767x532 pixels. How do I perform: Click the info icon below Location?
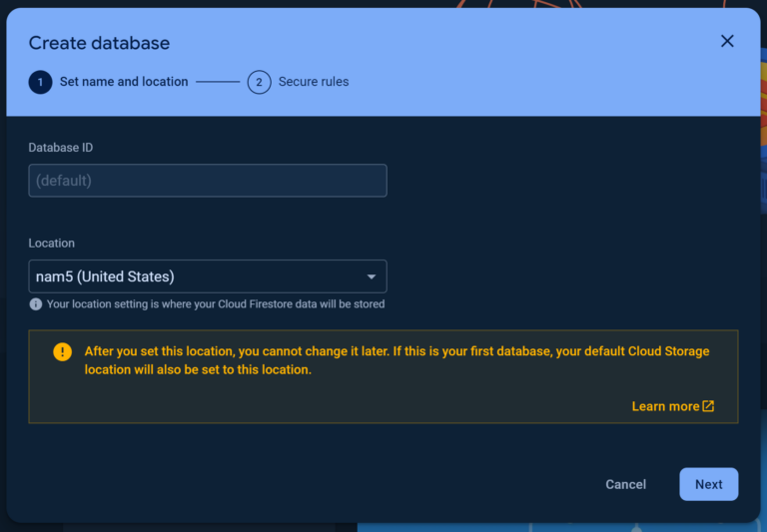[x=36, y=304]
